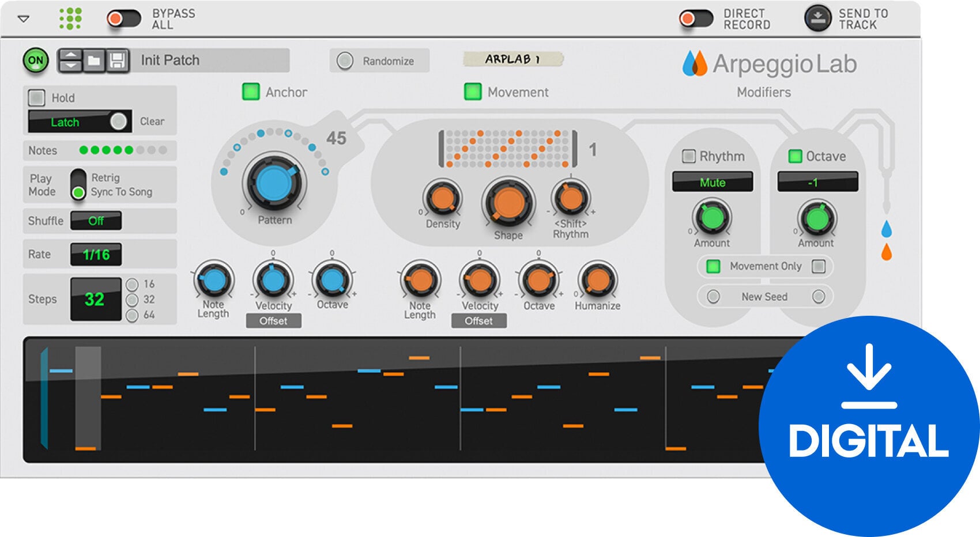This screenshot has width=980, height=537.
Task: Expand the disclosure triangle in the top-left corner
Action: click(22, 18)
